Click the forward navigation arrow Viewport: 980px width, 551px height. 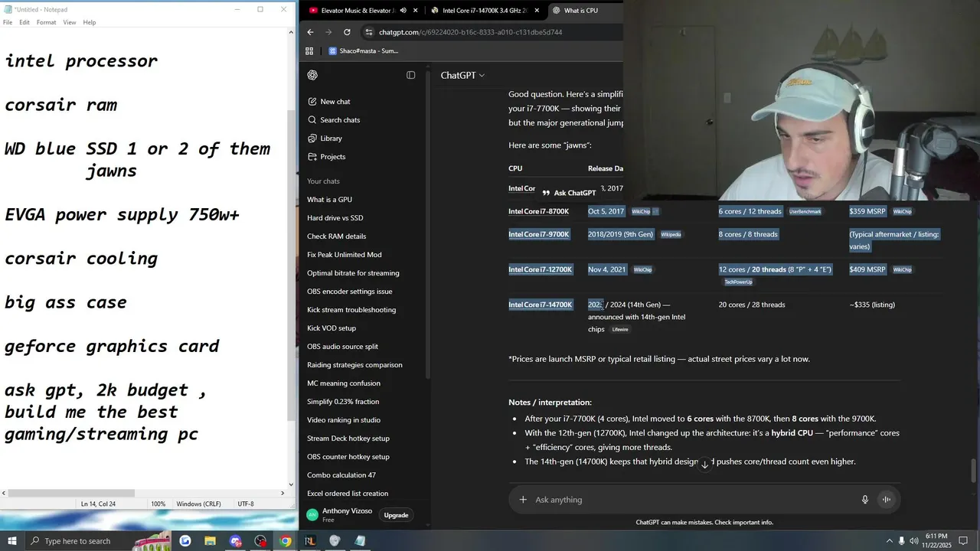coord(328,32)
